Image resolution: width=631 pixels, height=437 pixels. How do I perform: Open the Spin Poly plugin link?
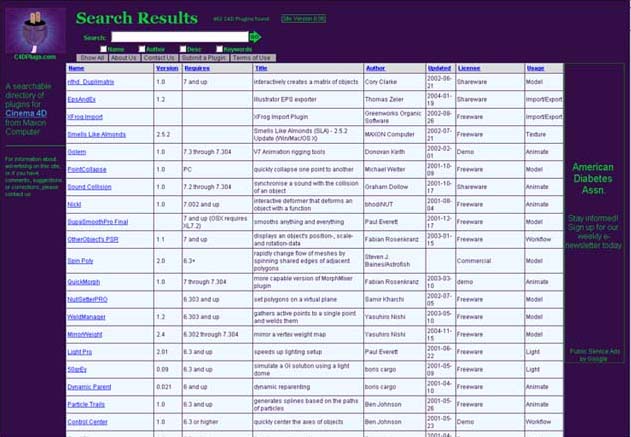click(x=80, y=261)
